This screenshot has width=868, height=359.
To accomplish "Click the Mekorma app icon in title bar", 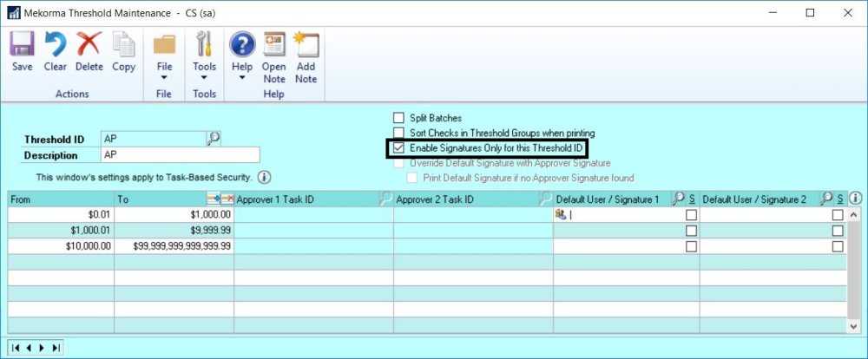I will [14, 13].
